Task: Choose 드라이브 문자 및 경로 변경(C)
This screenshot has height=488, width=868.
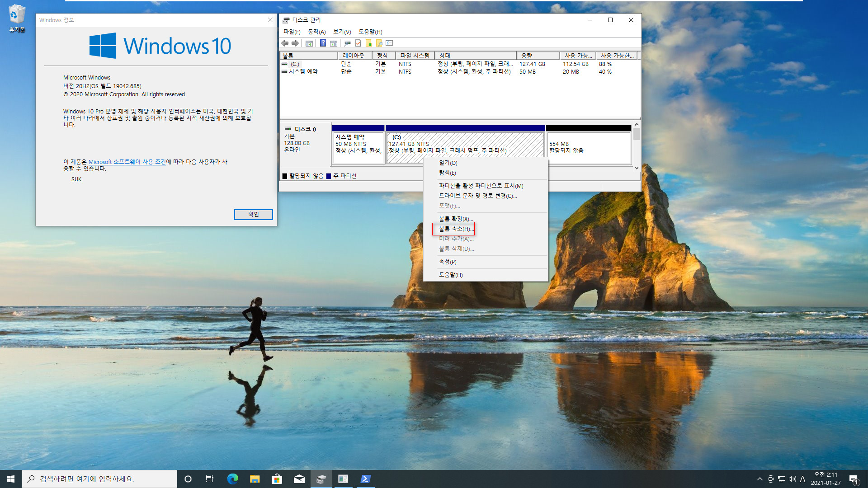Action: [486, 196]
